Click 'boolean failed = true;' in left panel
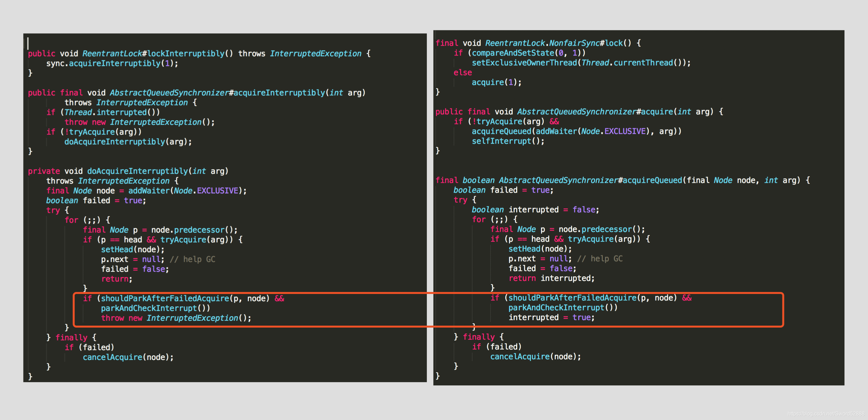Screen dimensions: 868x420 click(x=96, y=200)
